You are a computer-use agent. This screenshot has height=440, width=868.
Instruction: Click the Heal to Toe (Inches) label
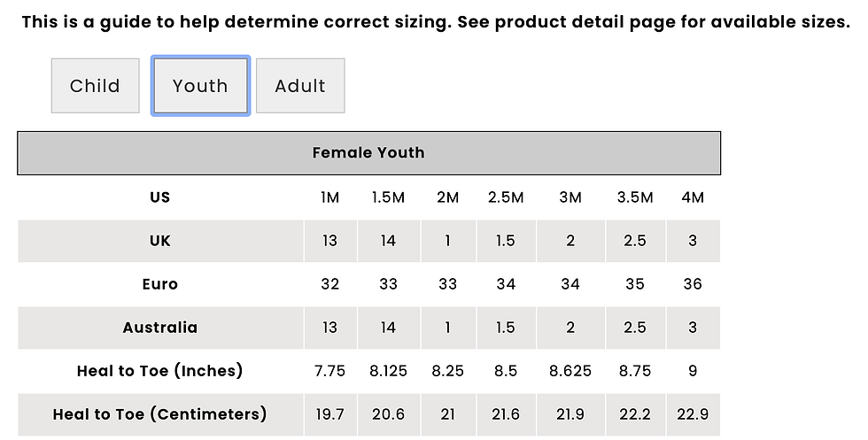[160, 371]
